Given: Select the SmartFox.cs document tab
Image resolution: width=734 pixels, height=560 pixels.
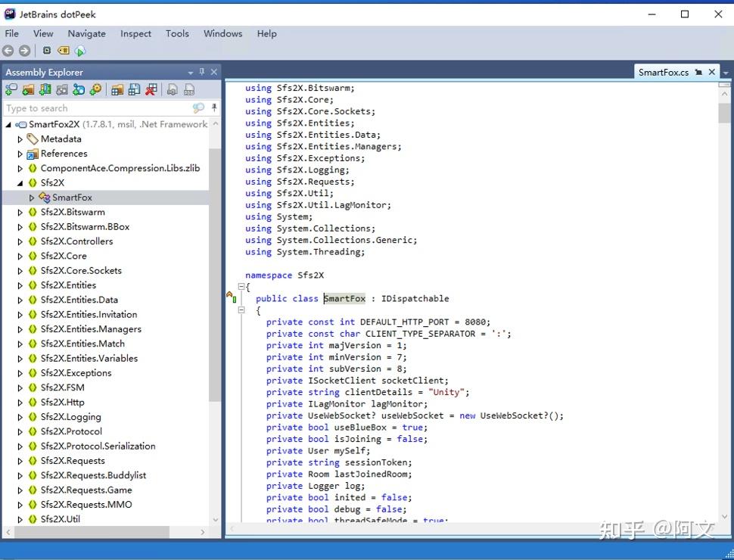Looking at the screenshot, I should point(664,72).
